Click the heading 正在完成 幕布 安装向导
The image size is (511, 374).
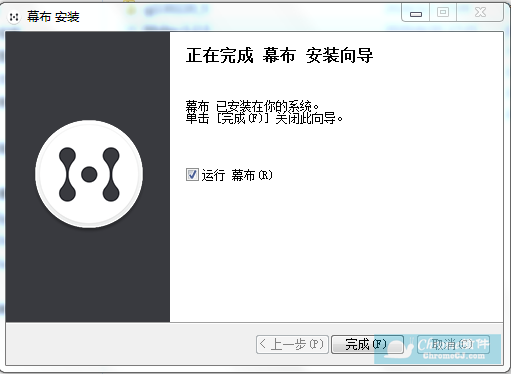click(x=279, y=55)
